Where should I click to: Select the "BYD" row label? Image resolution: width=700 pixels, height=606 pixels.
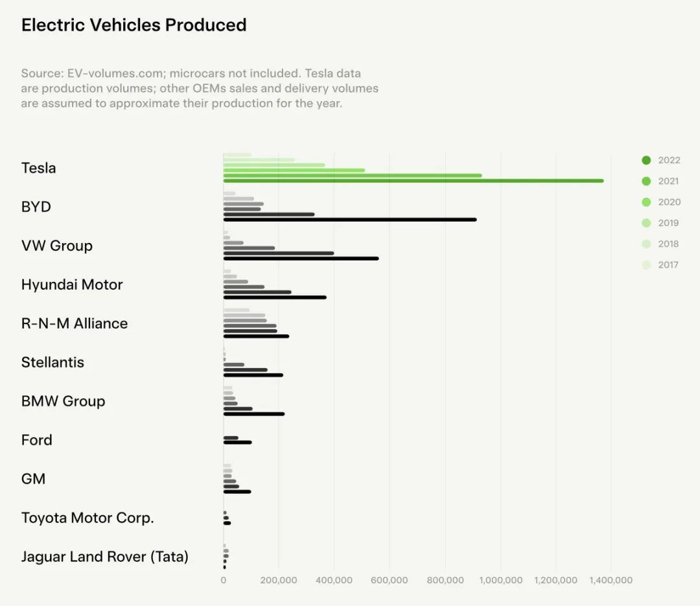(36, 207)
